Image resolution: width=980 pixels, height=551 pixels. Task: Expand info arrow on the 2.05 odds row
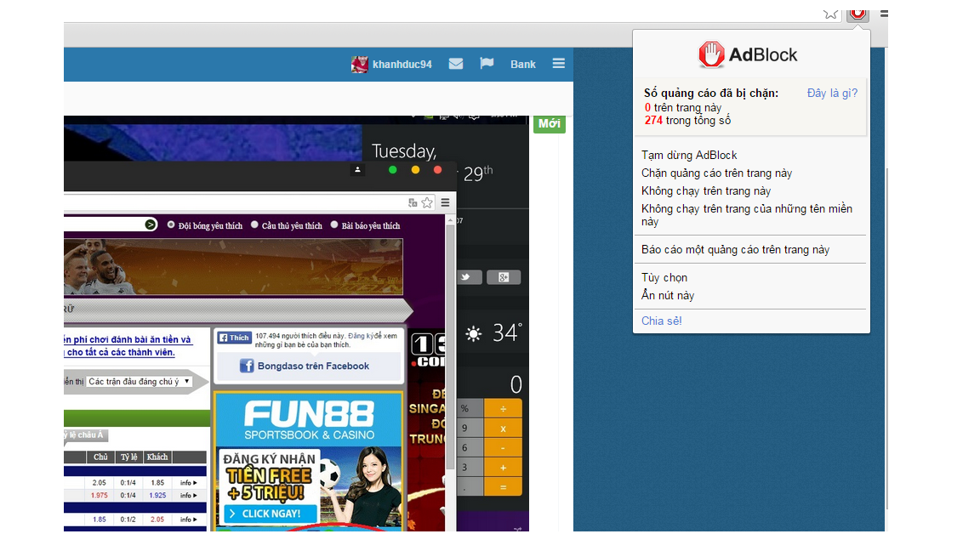coord(188,483)
